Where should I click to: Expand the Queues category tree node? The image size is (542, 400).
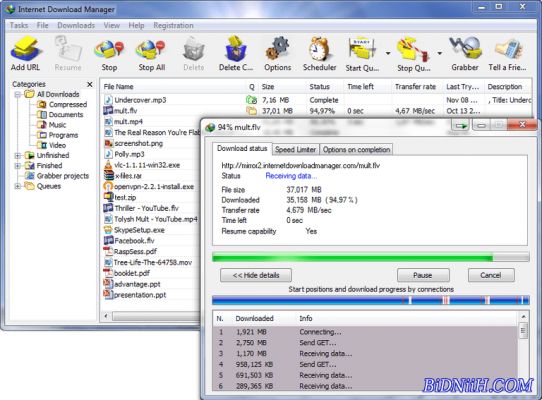click(18, 186)
